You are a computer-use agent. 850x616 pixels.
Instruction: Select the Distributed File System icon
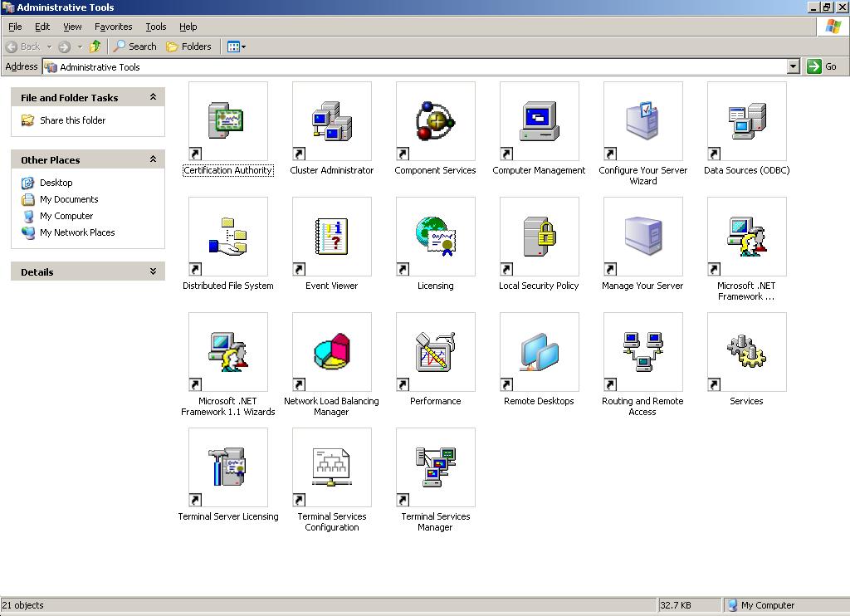click(x=227, y=237)
